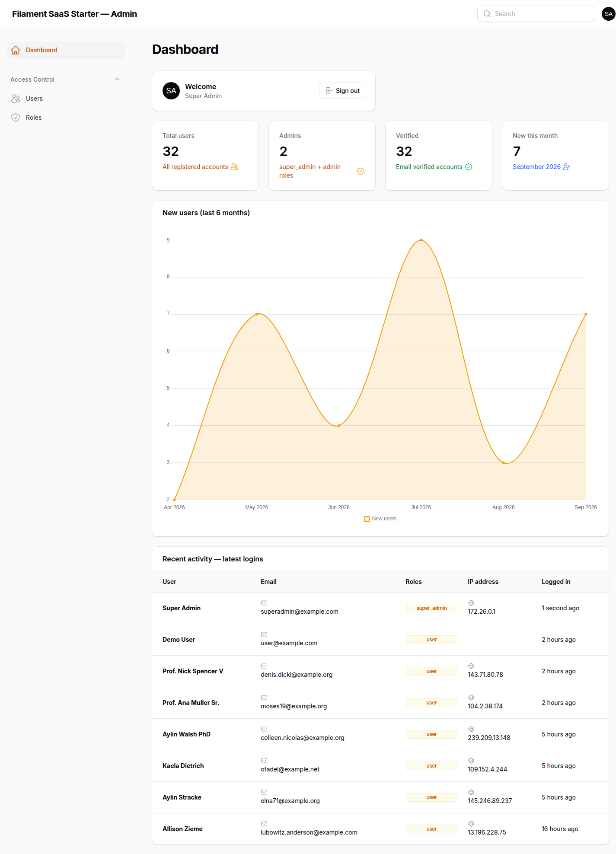Open the SA user avatar menu in top bar
616x854 pixels.
pos(609,14)
